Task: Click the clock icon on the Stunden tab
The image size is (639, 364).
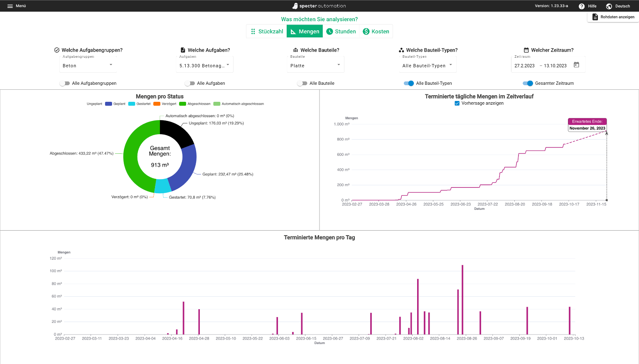Action: pos(329,31)
